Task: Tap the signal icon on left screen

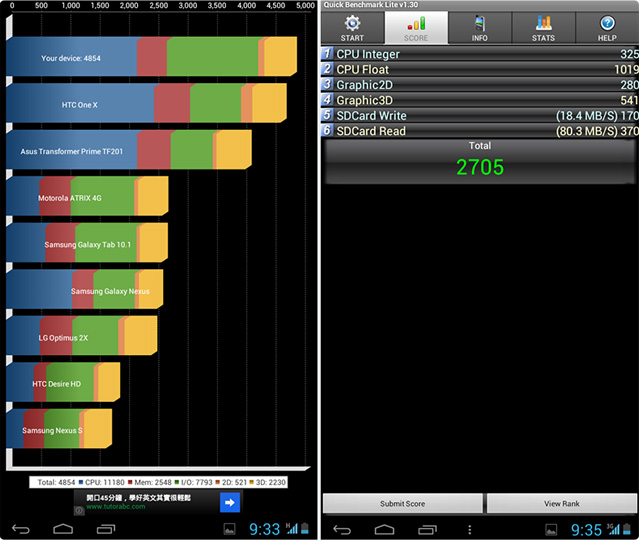Action: tap(292, 528)
